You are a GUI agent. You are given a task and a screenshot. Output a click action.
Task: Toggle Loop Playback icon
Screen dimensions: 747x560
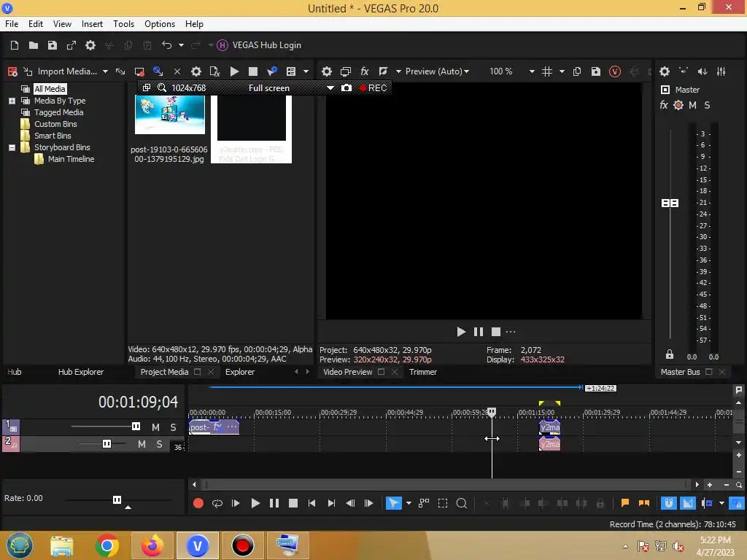click(x=217, y=503)
